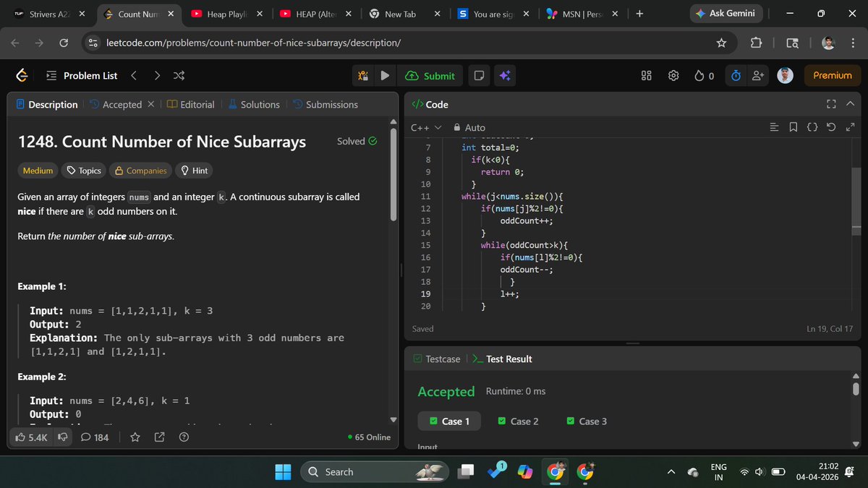Click the bookmark icon in editor toolbar
The image size is (868, 488).
793,127
